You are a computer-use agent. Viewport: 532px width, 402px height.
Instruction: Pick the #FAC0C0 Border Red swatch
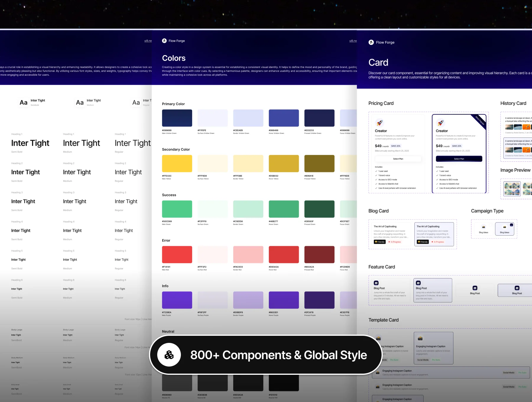(248, 255)
